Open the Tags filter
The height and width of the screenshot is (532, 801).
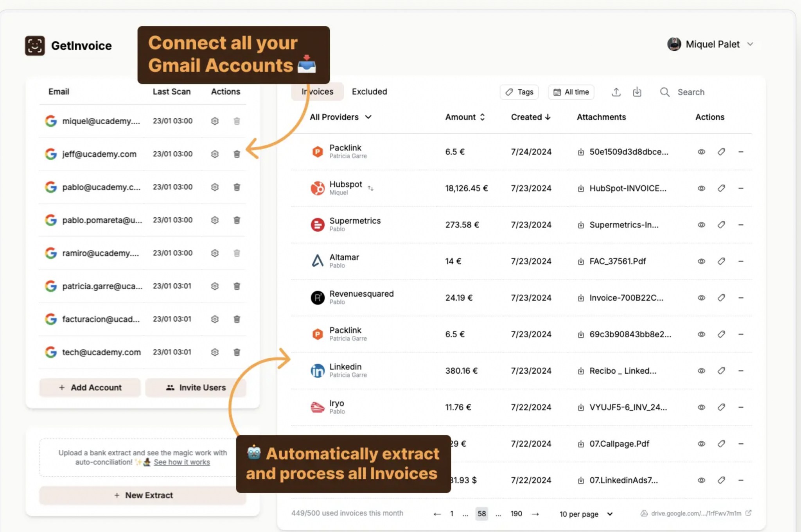(x=519, y=92)
